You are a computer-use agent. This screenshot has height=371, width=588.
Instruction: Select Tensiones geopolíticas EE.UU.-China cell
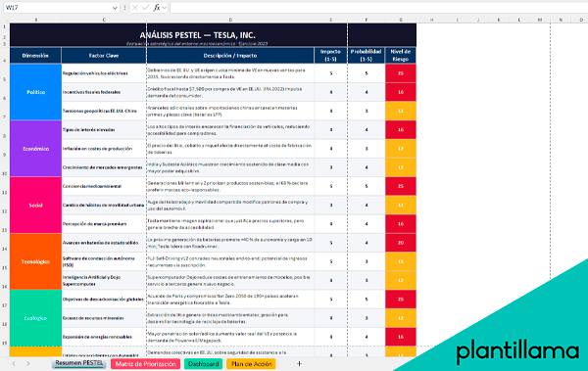(x=104, y=111)
